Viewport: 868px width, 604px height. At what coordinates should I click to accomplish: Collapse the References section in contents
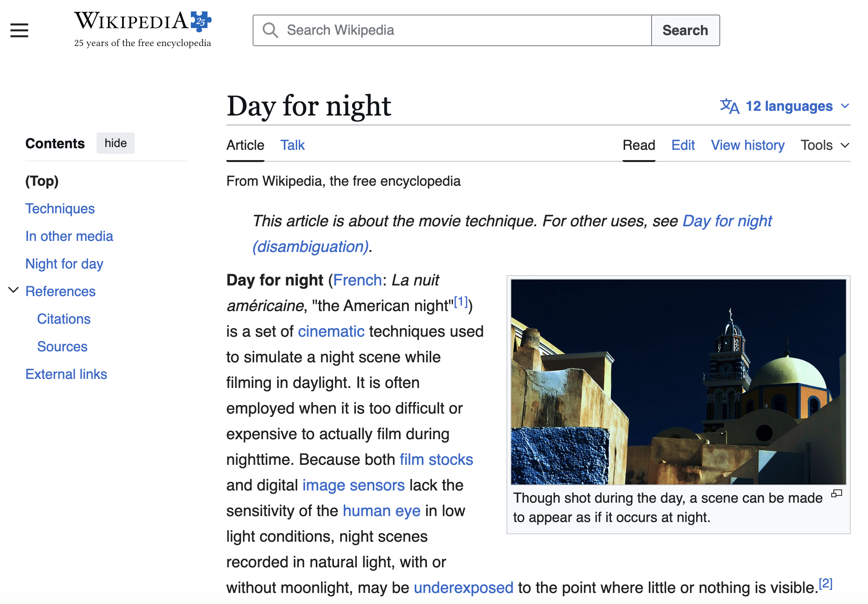[x=13, y=290]
